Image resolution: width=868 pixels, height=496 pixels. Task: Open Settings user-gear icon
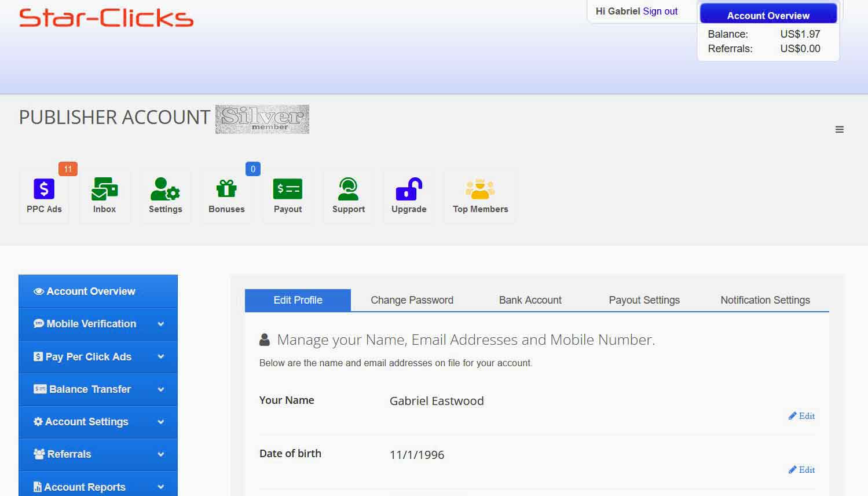tap(165, 189)
